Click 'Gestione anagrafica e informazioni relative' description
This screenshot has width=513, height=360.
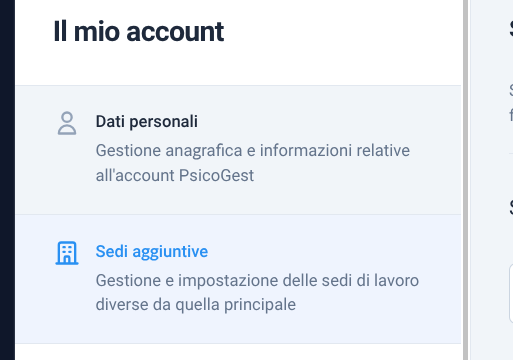click(x=253, y=150)
